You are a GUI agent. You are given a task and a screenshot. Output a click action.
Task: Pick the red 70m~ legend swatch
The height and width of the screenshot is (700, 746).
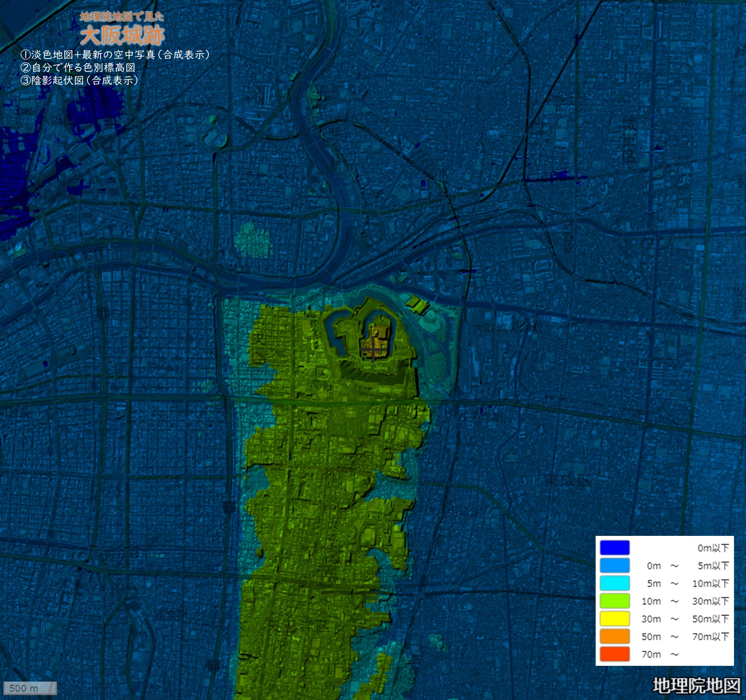tap(614, 654)
